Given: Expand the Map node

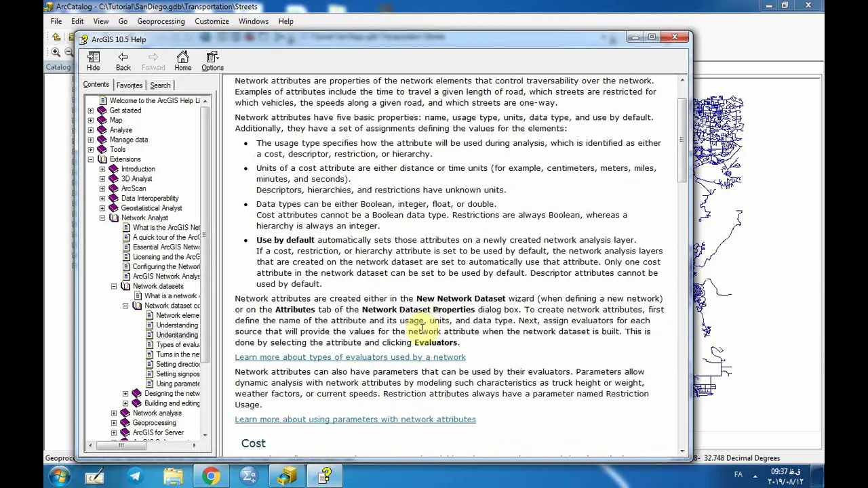Looking at the screenshot, I should 91,120.
